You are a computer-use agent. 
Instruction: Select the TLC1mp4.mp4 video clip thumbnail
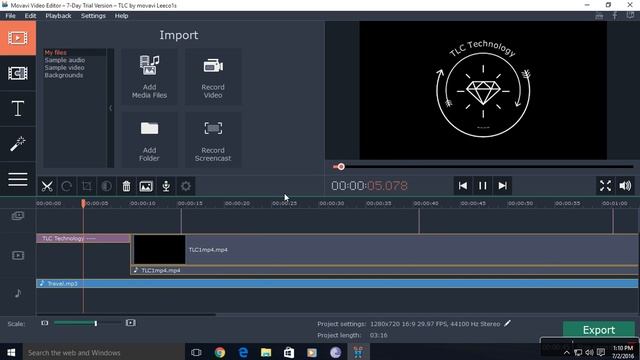coord(160,249)
